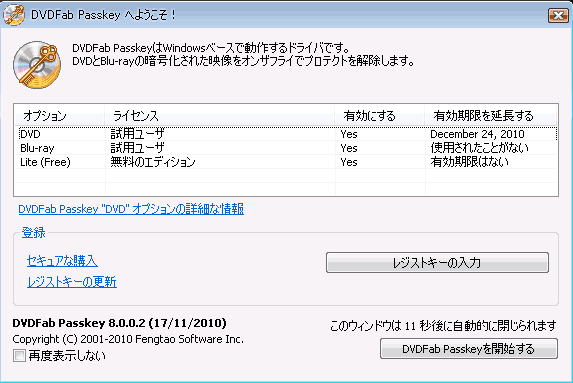Image resolution: width=573 pixels, height=383 pixels.
Task: Click the DVDFab Passkey title bar icon
Action: tap(14, 15)
